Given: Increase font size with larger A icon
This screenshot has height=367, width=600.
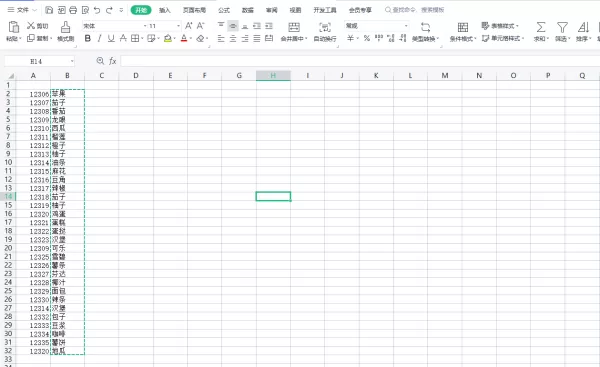Looking at the screenshot, I should (189, 26).
